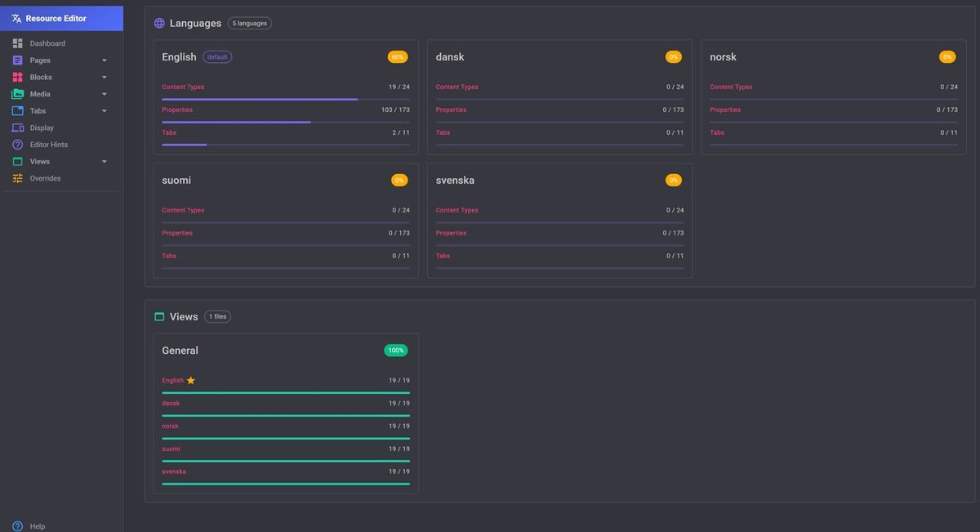Click the Media icon in sidebar

coord(17,94)
